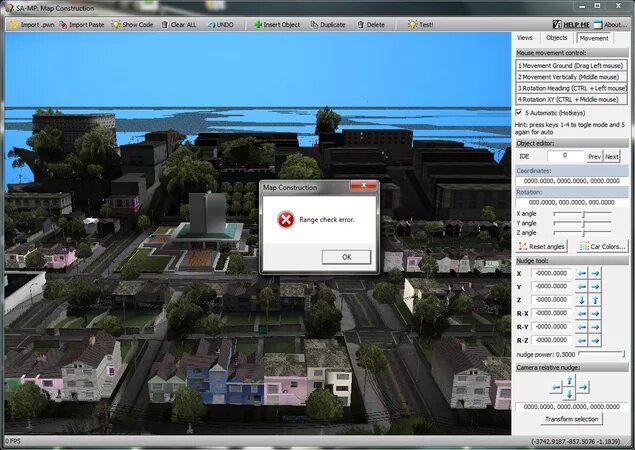Click the X nudge value field
635x450 pixels.
pyautogui.click(x=552, y=273)
